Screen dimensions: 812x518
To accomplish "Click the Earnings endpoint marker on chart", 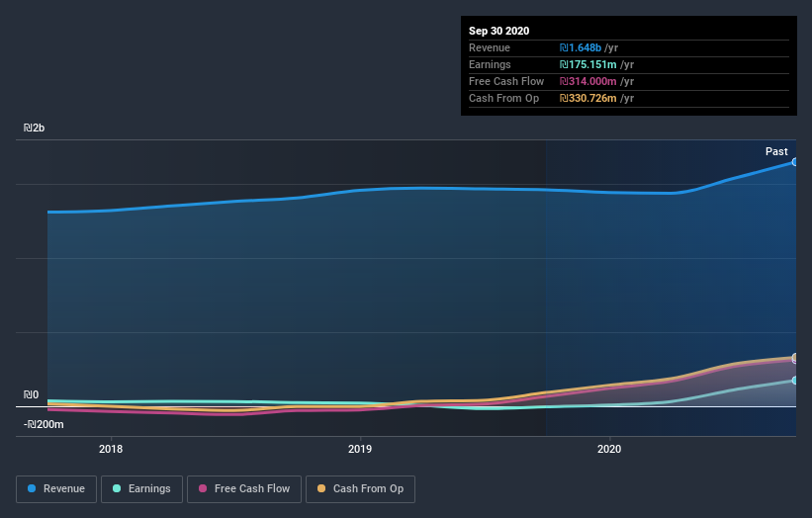I will point(794,381).
